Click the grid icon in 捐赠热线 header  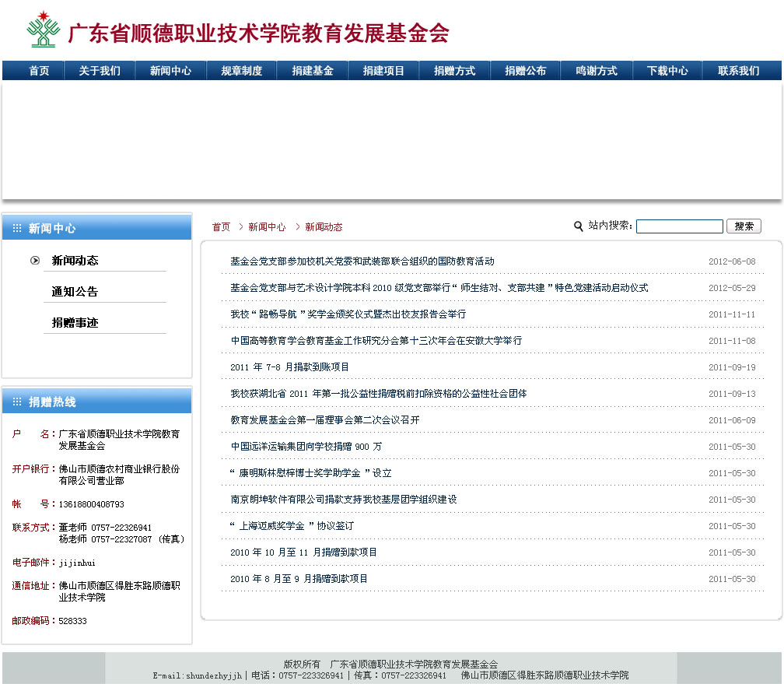pyautogui.click(x=17, y=402)
